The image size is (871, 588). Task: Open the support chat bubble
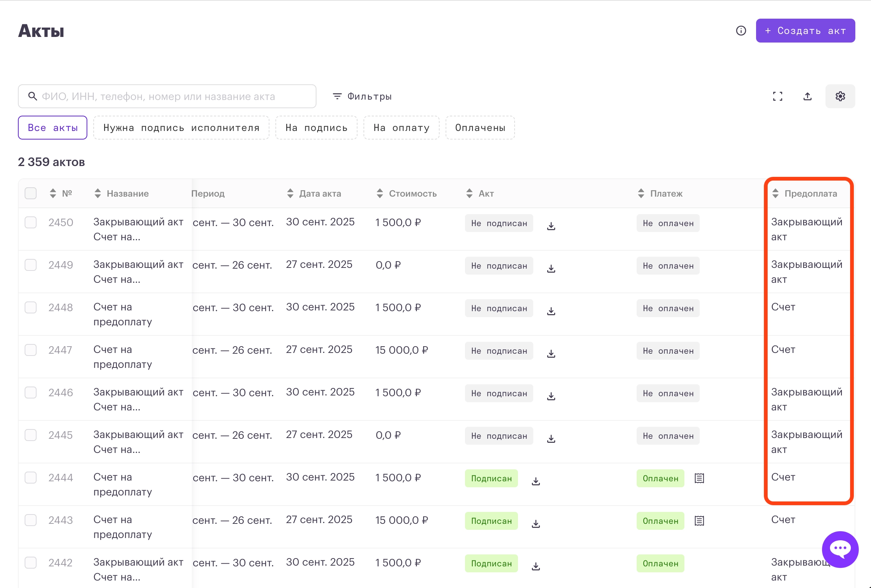pyautogui.click(x=840, y=550)
